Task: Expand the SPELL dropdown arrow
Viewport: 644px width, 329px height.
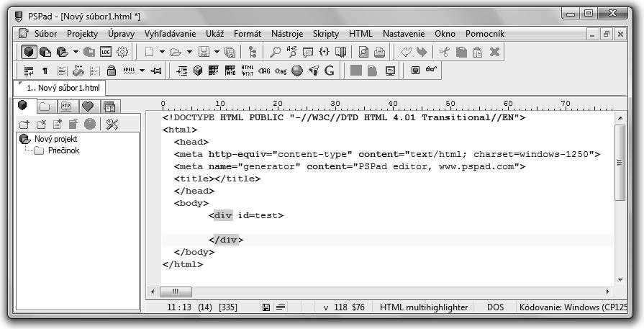Action: tap(142, 71)
